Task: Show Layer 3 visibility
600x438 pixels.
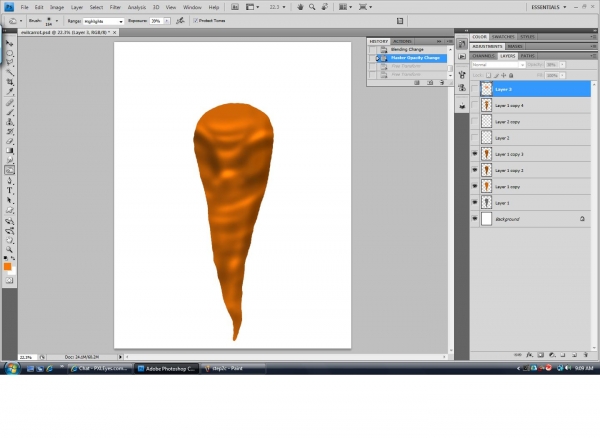Action: point(474,89)
